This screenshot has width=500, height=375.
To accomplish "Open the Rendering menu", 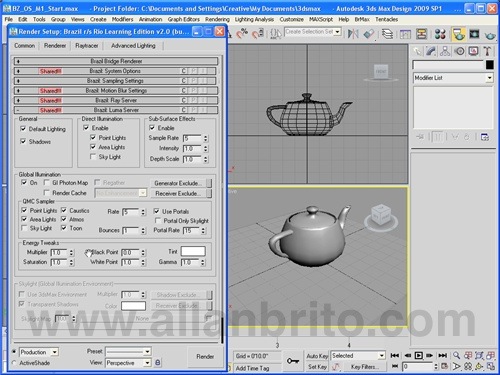I will (x=217, y=19).
